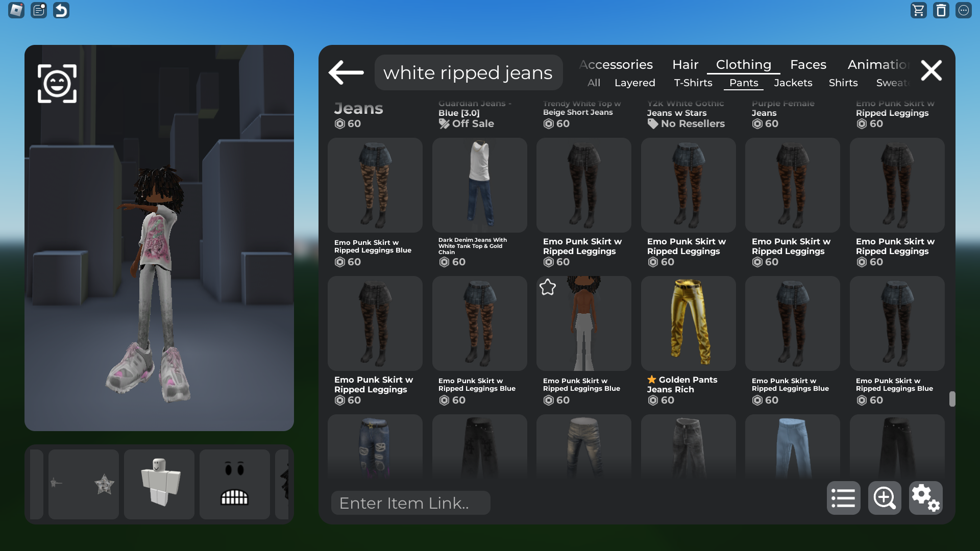Open the Layered clothing subcategory
The width and height of the screenshot is (980, 551).
click(x=634, y=83)
